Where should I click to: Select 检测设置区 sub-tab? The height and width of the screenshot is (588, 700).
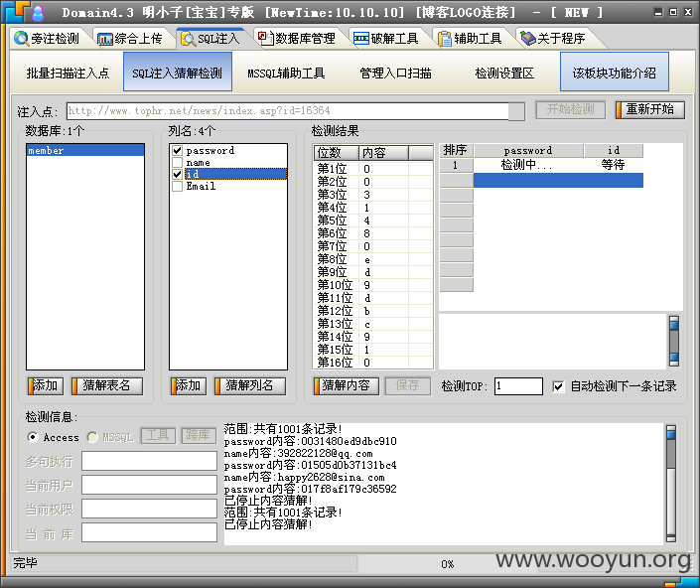pos(504,73)
